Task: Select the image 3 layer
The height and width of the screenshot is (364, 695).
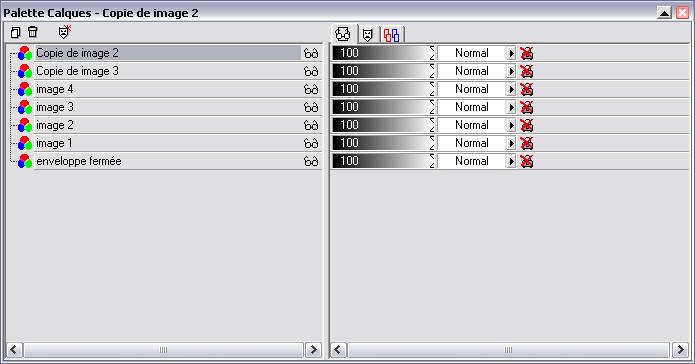Action: (168, 107)
